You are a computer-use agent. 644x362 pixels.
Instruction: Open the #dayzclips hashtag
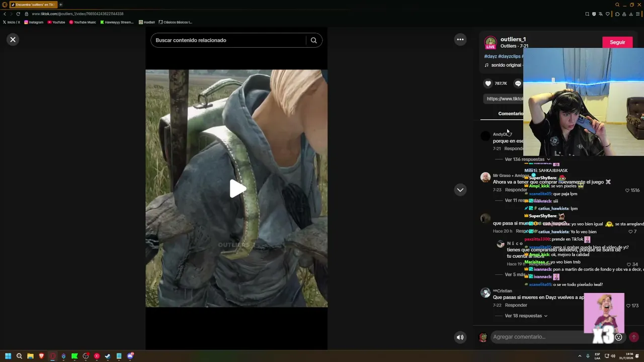point(509,56)
